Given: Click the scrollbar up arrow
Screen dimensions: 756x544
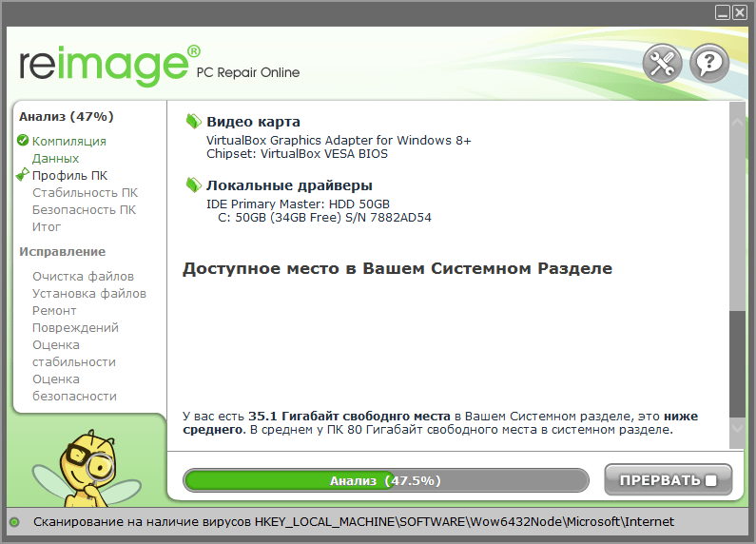Looking at the screenshot, I should 737,123.
